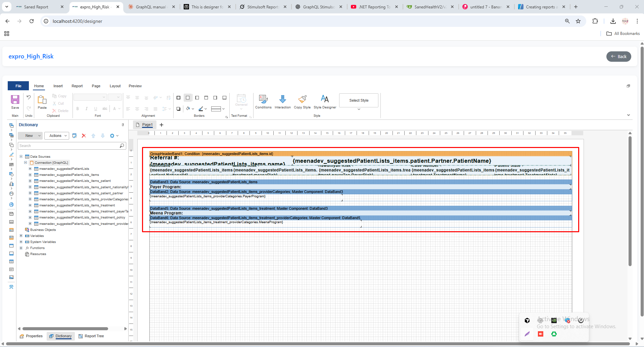Toggle the border shadow button
Image resolution: width=644 pixels, height=347 pixels.
[x=179, y=109]
